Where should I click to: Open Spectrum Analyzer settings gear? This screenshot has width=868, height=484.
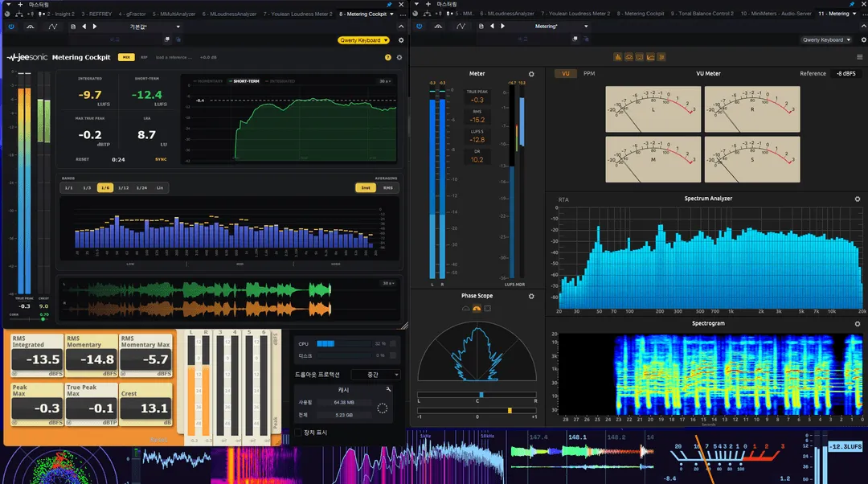tap(858, 199)
